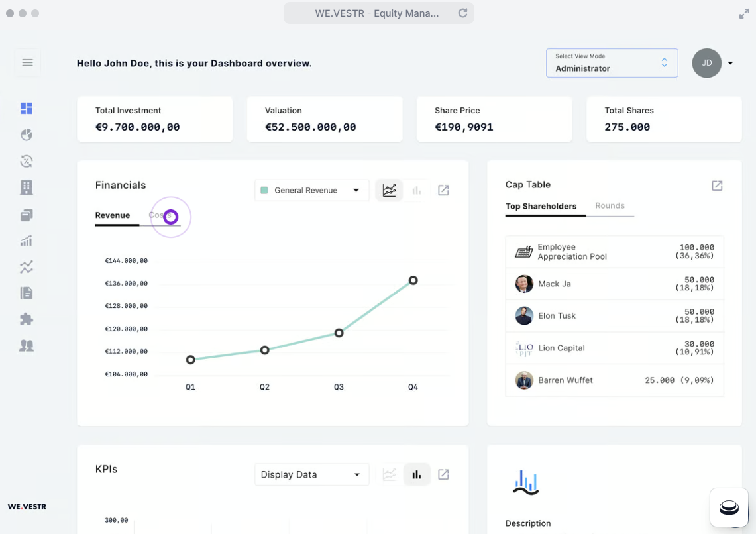Open the Dashboard panel in the sidebar
The width and height of the screenshot is (756, 534).
click(26, 108)
